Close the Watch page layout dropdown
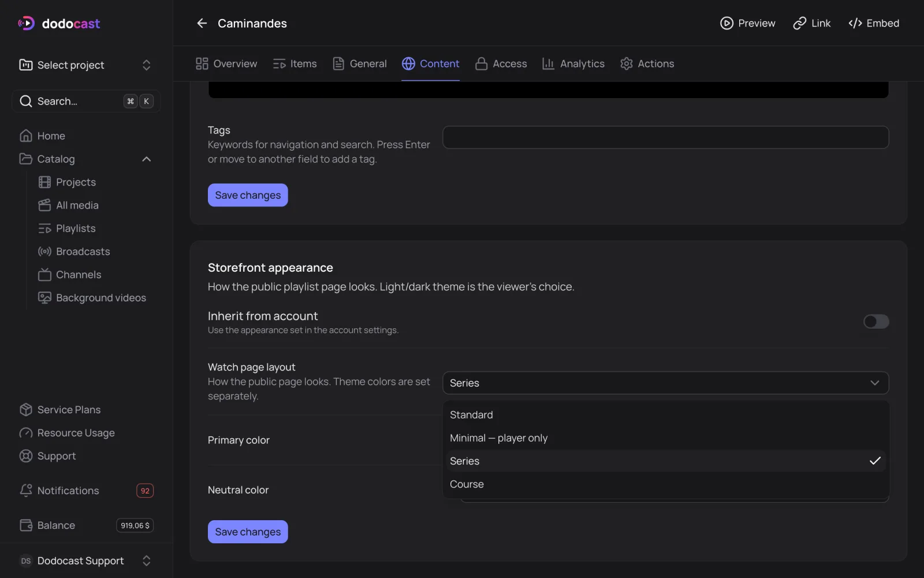Viewport: 924px width, 578px height. coord(665,383)
